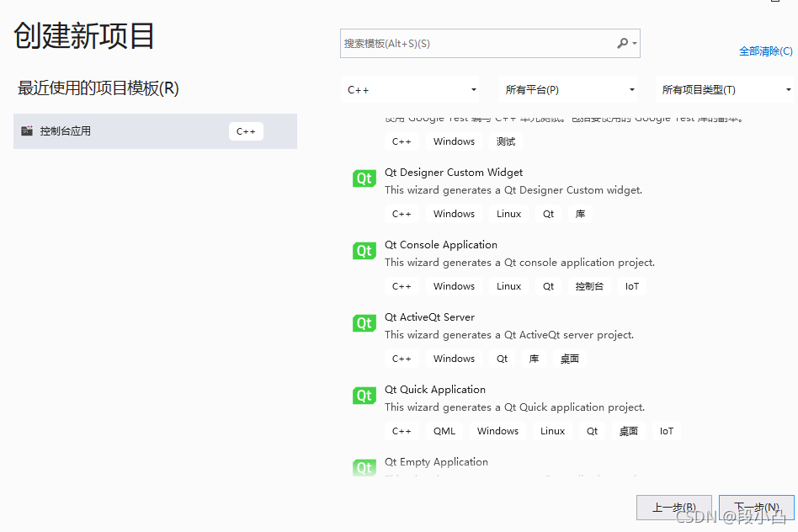This screenshot has width=798, height=532.
Task: Click the 下一步(N) button
Action: [x=756, y=507]
